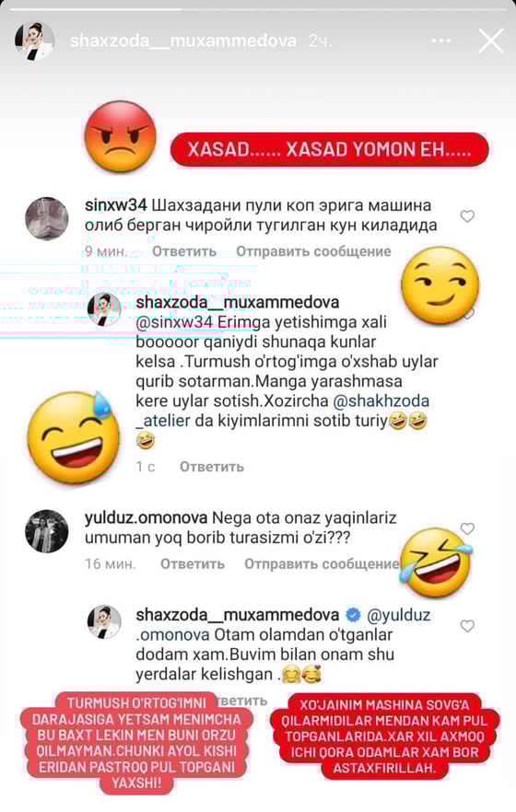The width and height of the screenshot is (516, 812).
Task: Tap the shaxzoda__muxammedova username in story header
Action: coord(183,41)
